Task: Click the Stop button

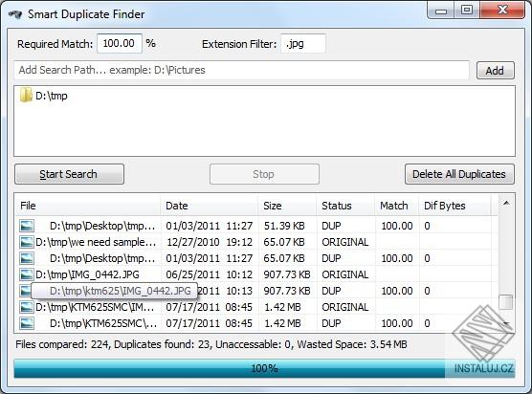Action: tap(264, 174)
